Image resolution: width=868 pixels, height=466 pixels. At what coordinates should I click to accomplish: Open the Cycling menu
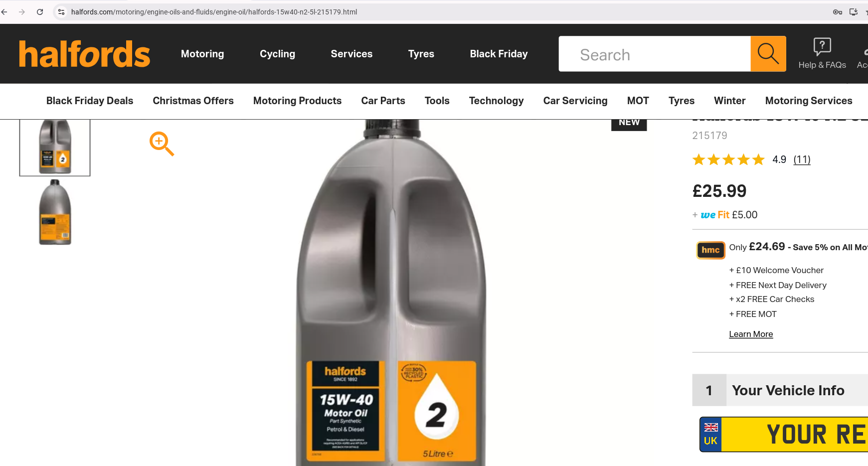tap(277, 54)
